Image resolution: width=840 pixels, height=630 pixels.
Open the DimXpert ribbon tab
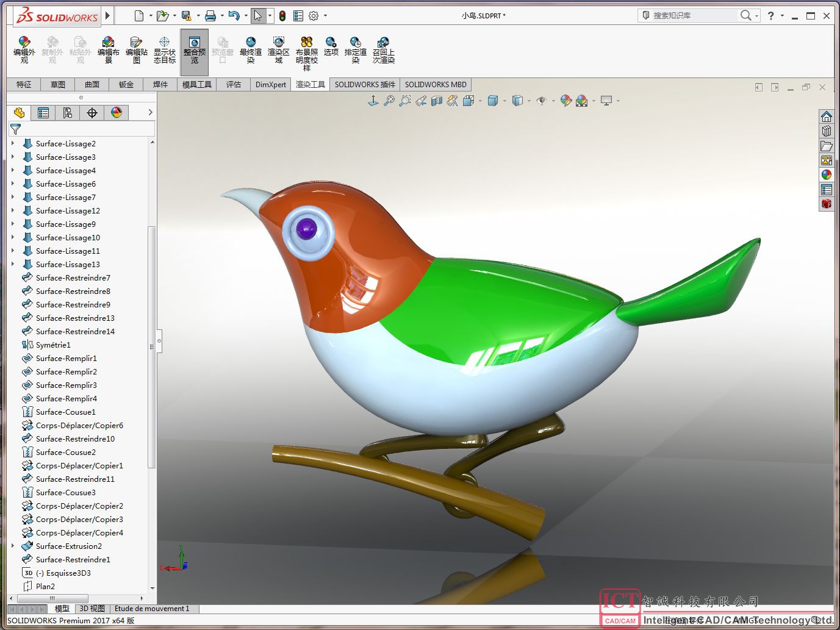tap(271, 85)
